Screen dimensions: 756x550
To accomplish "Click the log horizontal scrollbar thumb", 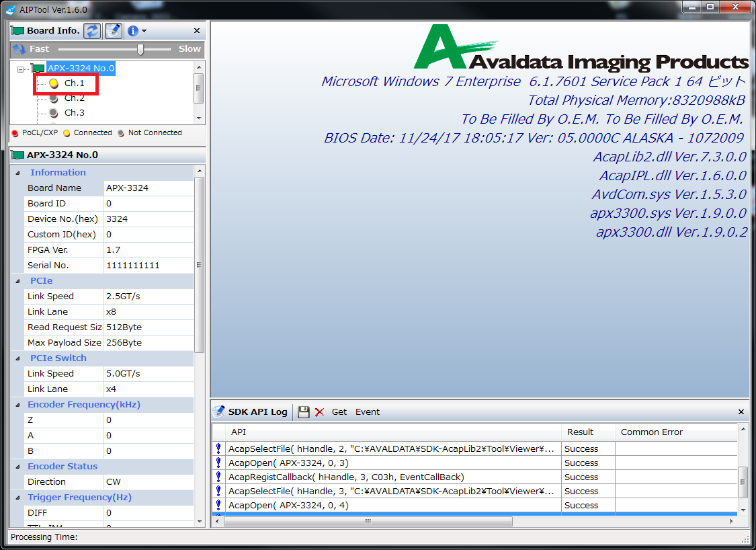I will pos(368,522).
